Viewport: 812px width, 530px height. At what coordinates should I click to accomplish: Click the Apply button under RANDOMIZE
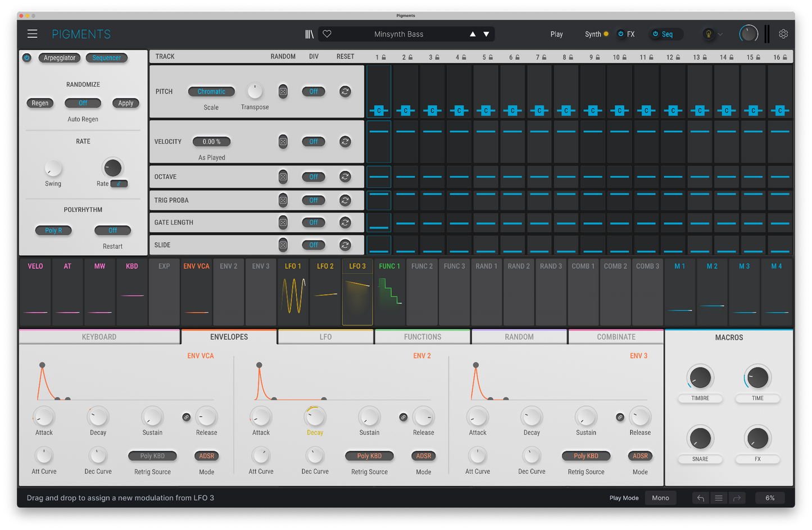(x=125, y=103)
